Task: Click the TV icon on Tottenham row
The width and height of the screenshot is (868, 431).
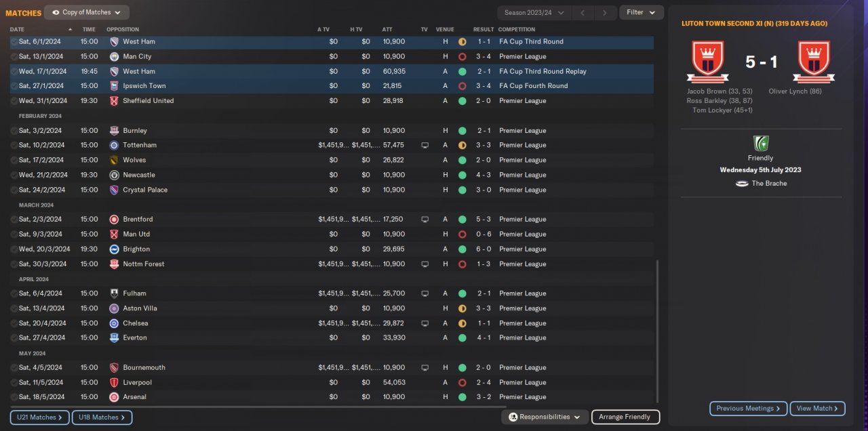Action: pos(425,146)
